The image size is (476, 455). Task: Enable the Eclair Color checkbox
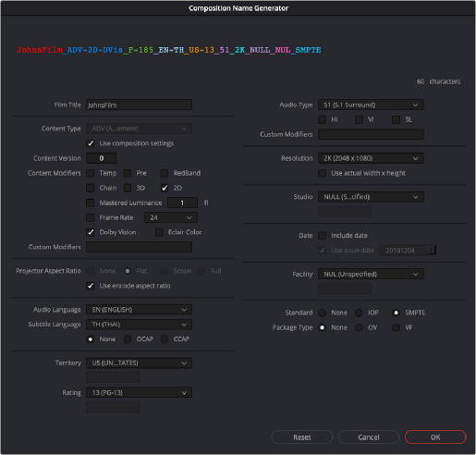pyautogui.click(x=159, y=232)
